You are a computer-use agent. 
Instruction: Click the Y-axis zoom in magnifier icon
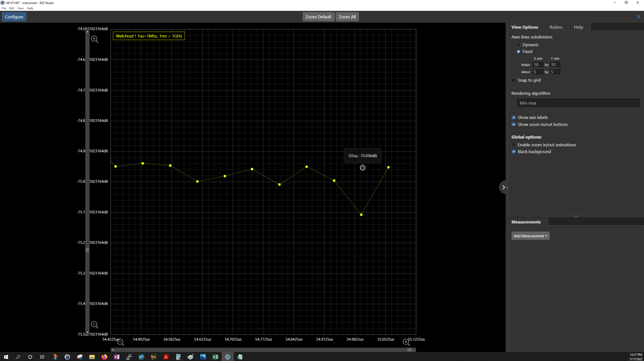point(94,39)
